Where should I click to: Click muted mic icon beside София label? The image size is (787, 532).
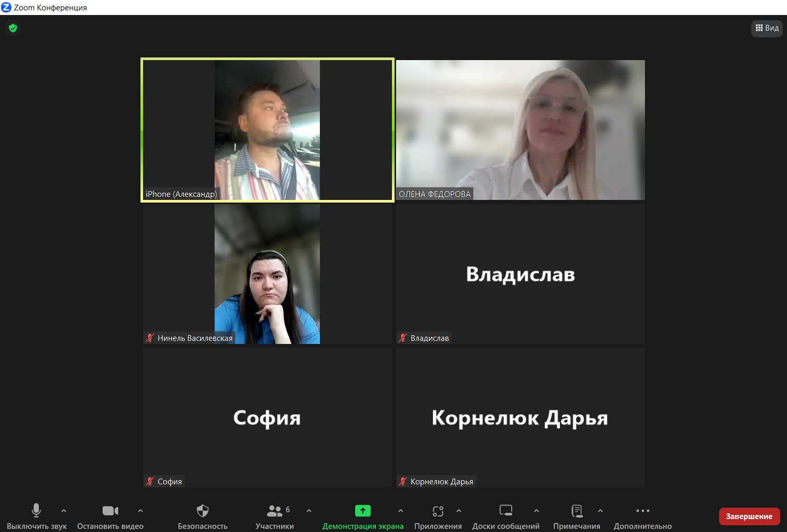tap(150, 481)
